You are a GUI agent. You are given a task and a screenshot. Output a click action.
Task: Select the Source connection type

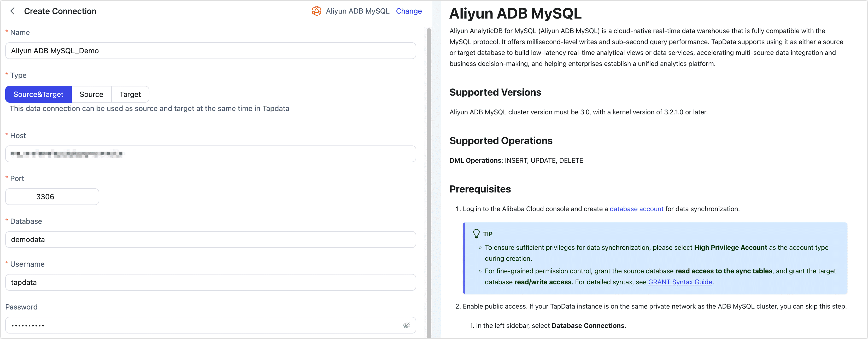pyautogui.click(x=91, y=94)
